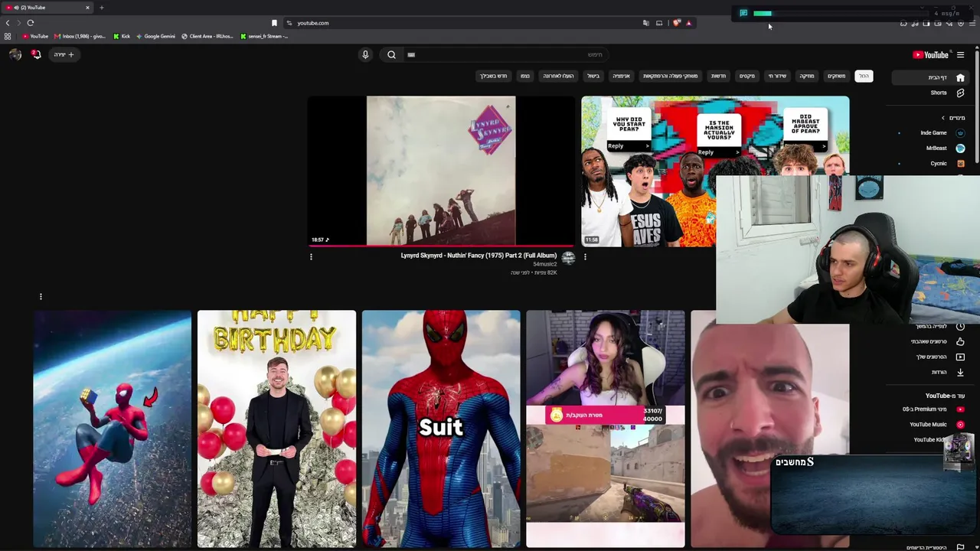The height and width of the screenshot is (551, 980).
Task: Open the YouTube hamburger guide menu
Action: tap(960, 54)
